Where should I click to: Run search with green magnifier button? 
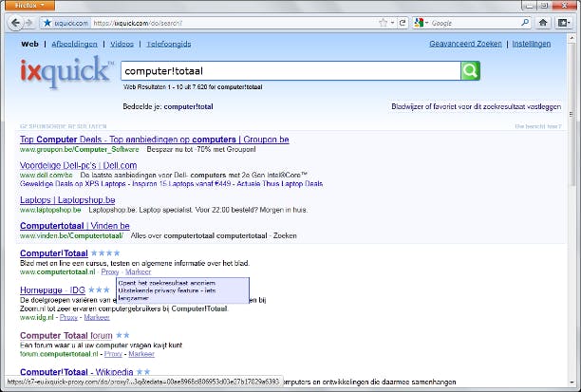coord(470,71)
